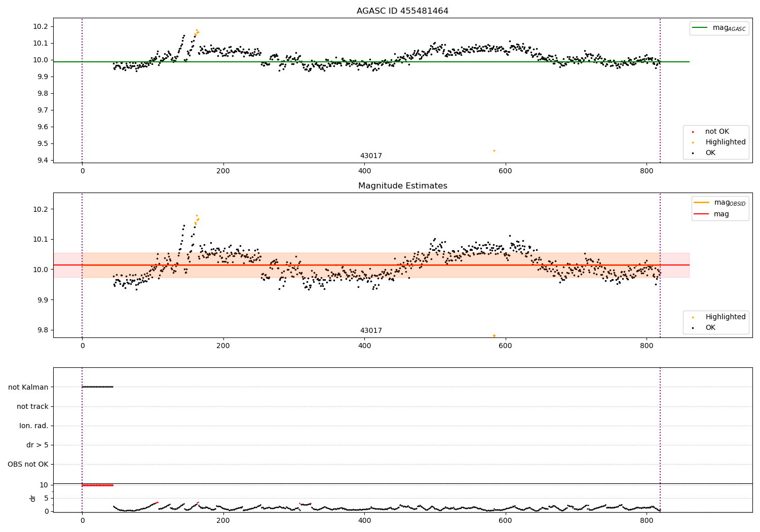
Task: Click the 'Magnitude Estimates' plot title
Action: pos(402,186)
